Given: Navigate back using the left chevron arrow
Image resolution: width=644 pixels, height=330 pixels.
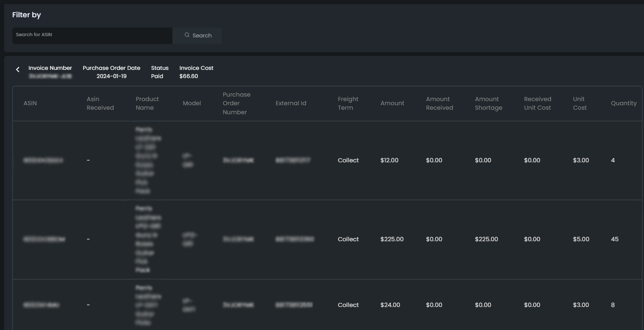Looking at the screenshot, I should (x=18, y=69).
